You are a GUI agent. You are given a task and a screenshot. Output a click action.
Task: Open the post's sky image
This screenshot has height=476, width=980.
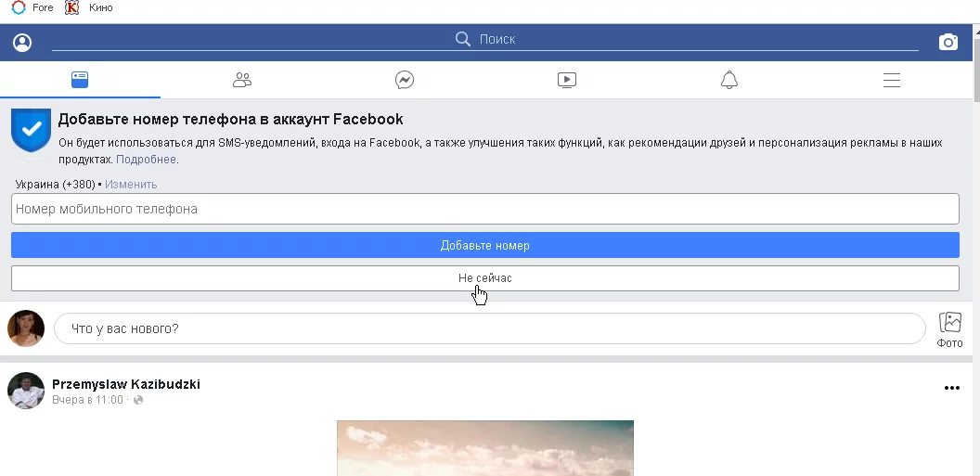pyautogui.click(x=485, y=448)
